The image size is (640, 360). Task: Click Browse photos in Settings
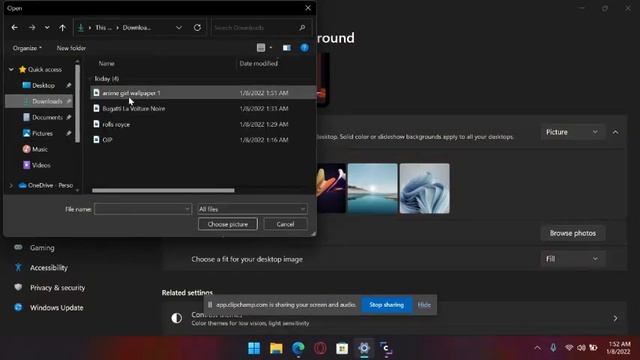pyautogui.click(x=573, y=233)
